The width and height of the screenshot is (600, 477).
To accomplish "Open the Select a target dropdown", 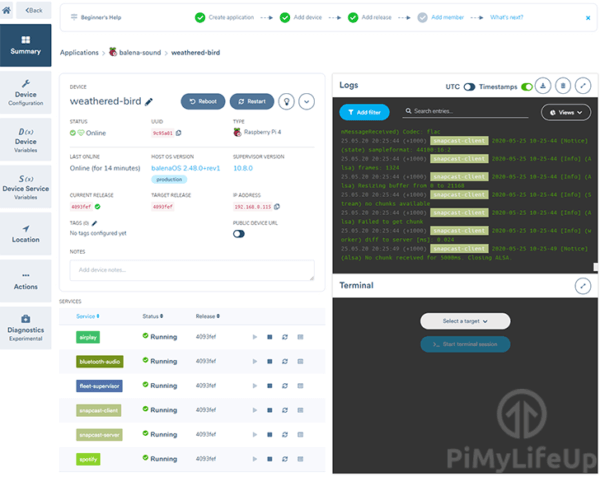I will [464, 321].
